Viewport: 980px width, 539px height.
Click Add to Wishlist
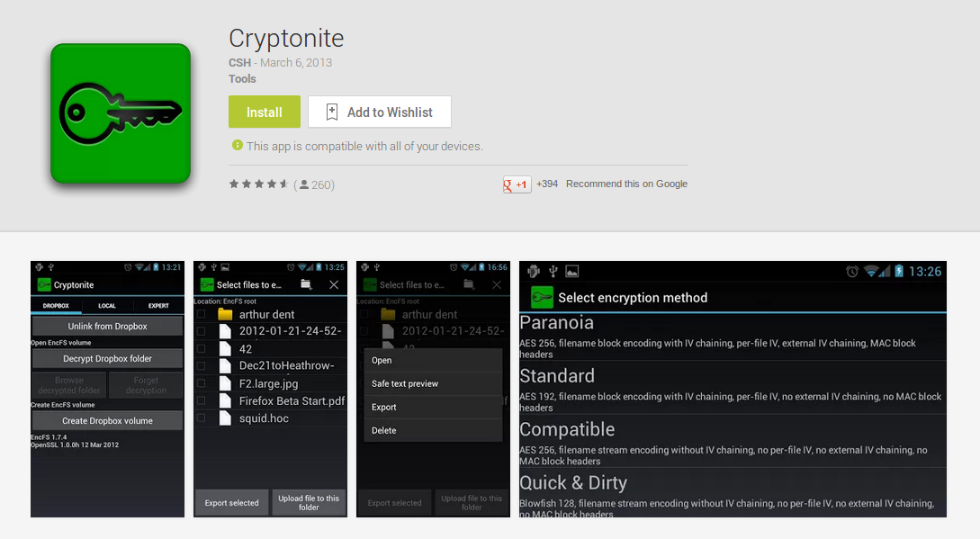point(380,112)
